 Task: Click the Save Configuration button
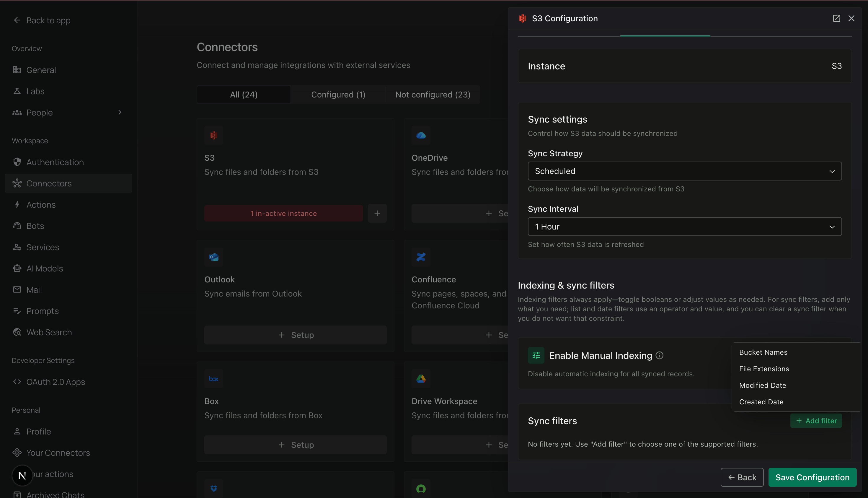(x=812, y=477)
